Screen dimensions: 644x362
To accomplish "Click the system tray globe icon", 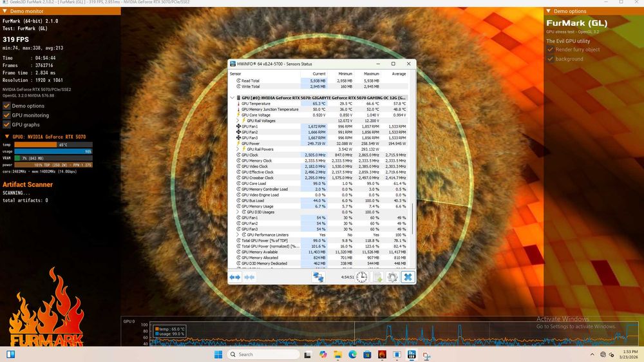I will [603, 354].
